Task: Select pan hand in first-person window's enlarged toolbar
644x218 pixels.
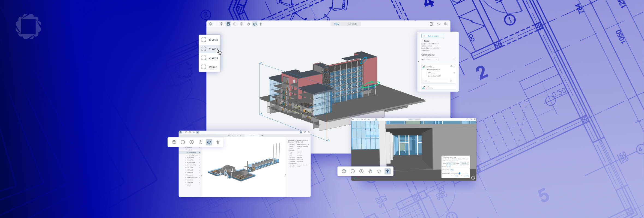Action: click(x=370, y=171)
